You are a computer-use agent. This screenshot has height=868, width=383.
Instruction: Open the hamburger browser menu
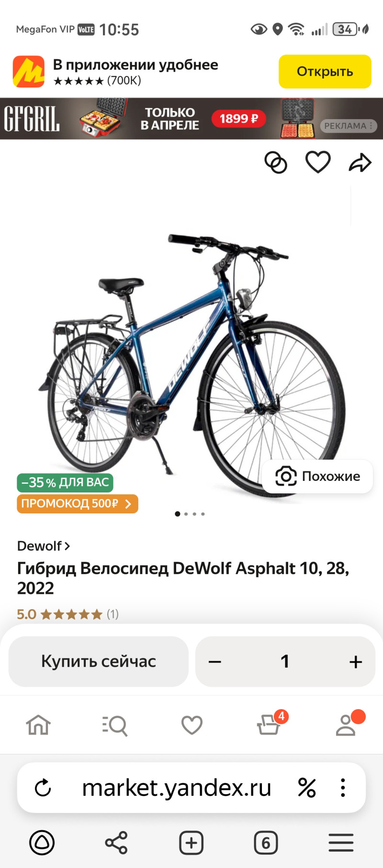pos(341,843)
